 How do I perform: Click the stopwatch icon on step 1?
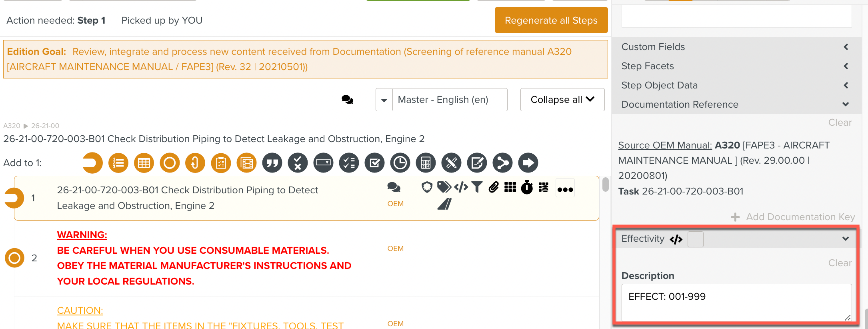coord(527,187)
